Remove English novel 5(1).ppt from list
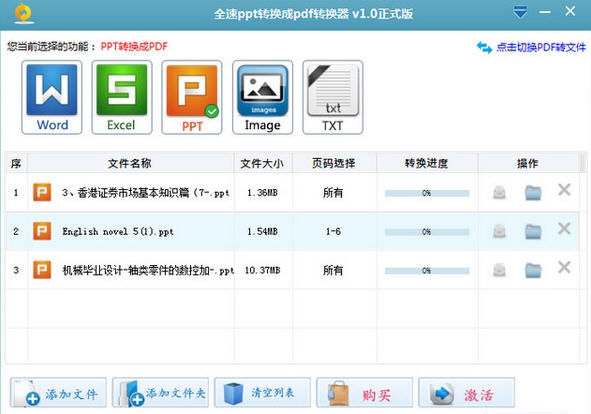The height and width of the screenshot is (414, 591). click(564, 228)
